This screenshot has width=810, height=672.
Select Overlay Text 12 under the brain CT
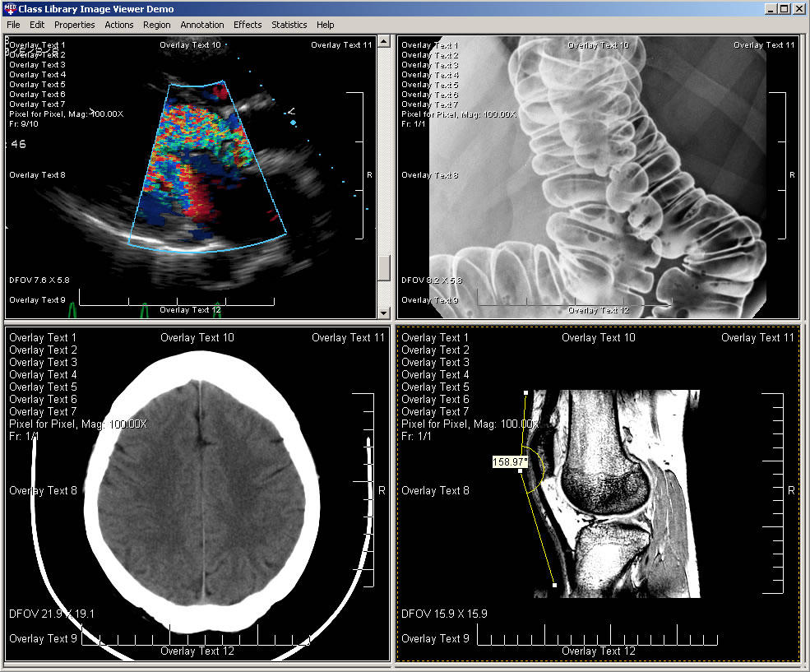(x=197, y=651)
